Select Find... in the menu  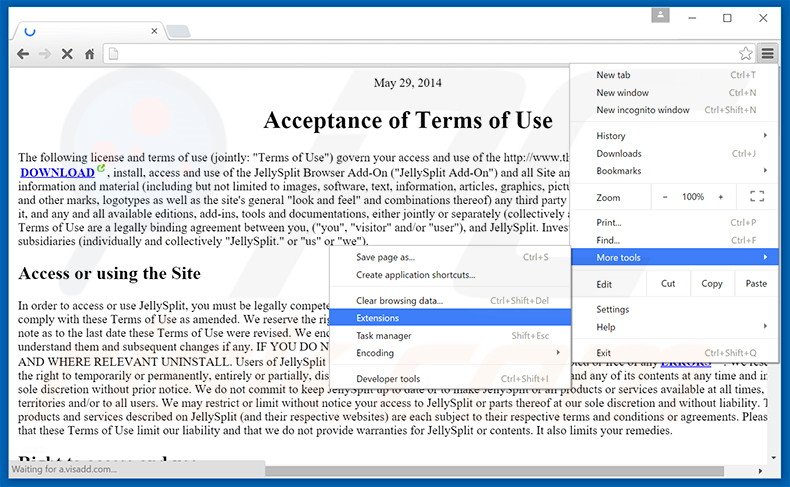click(675, 240)
